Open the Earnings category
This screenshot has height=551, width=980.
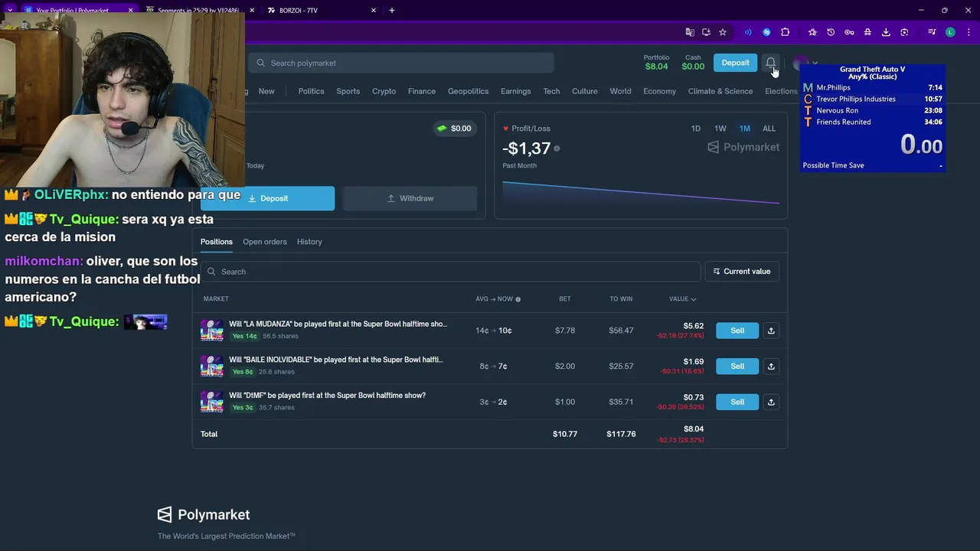(515, 91)
